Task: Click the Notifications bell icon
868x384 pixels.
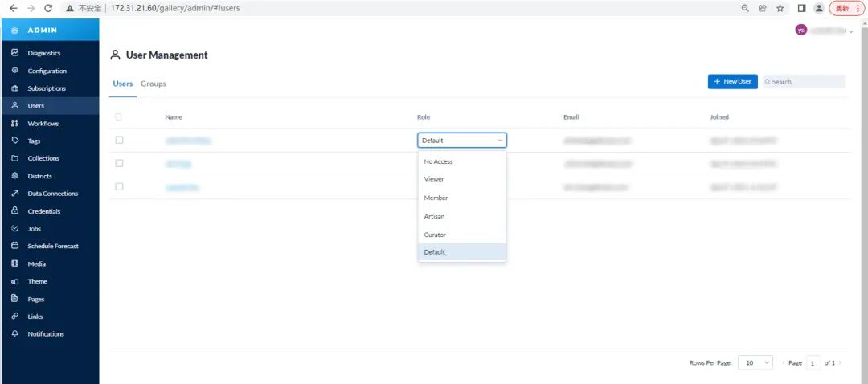Action: coord(15,333)
